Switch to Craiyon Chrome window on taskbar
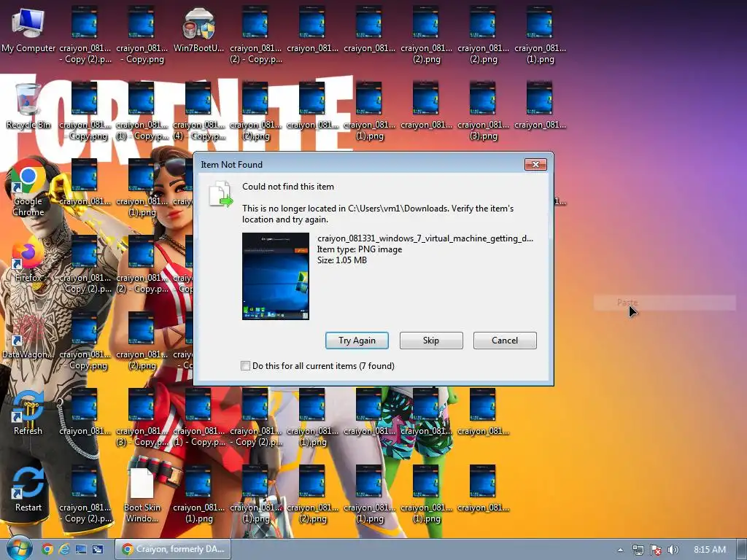The width and height of the screenshot is (747, 560). [173, 549]
